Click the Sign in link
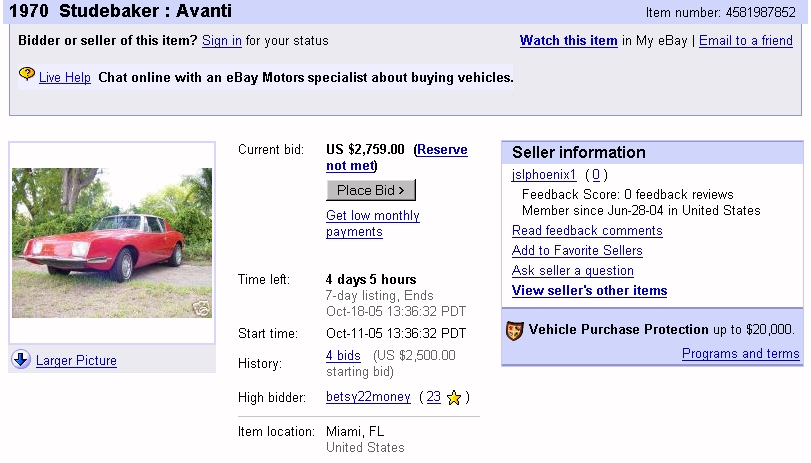Image resolution: width=811 pixels, height=463 pixels. click(x=221, y=41)
